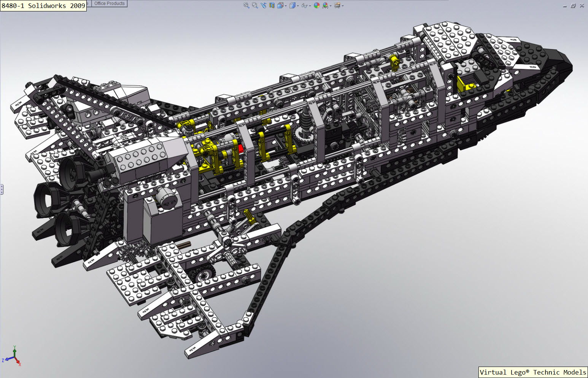Expand the collapsed left panel handle

(x=2, y=189)
